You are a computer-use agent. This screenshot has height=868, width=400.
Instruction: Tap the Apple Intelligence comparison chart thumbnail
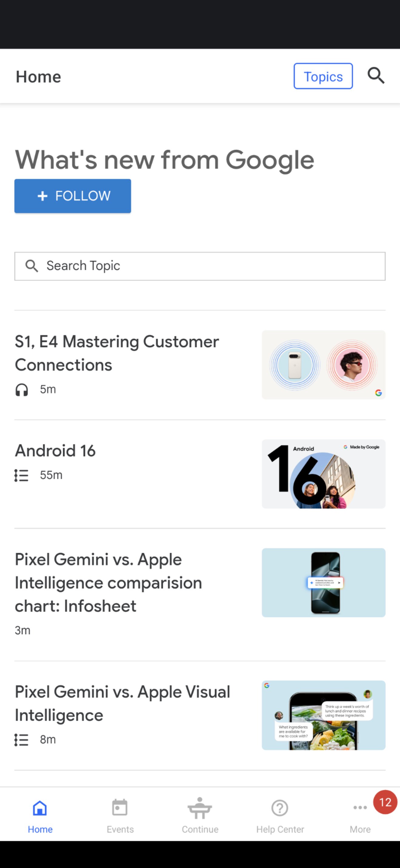[x=323, y=582]
